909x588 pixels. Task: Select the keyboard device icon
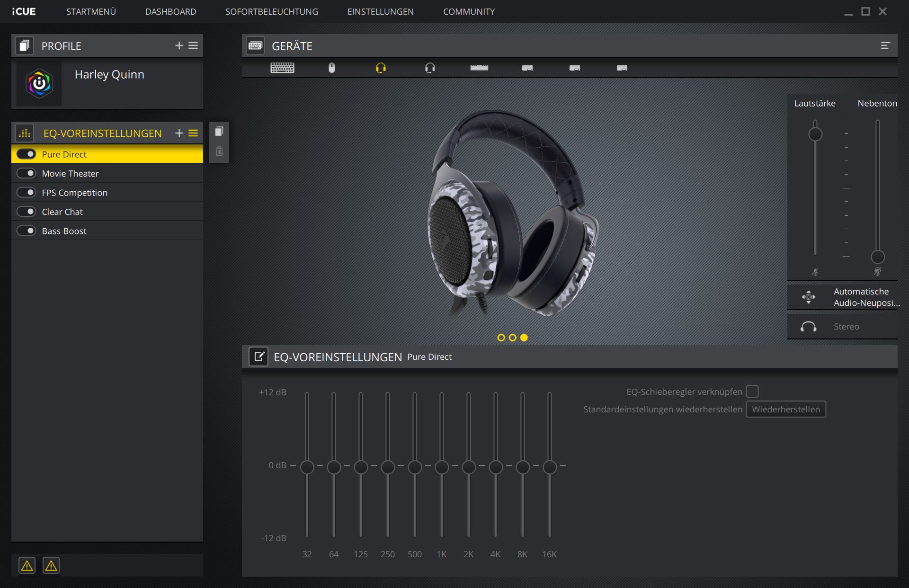click(282, 68)
